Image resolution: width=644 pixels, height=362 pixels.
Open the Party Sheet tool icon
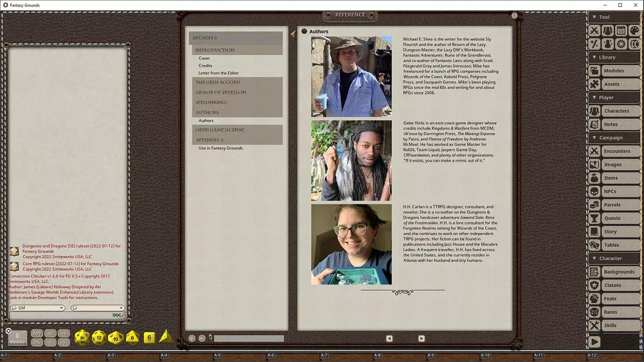608,31
